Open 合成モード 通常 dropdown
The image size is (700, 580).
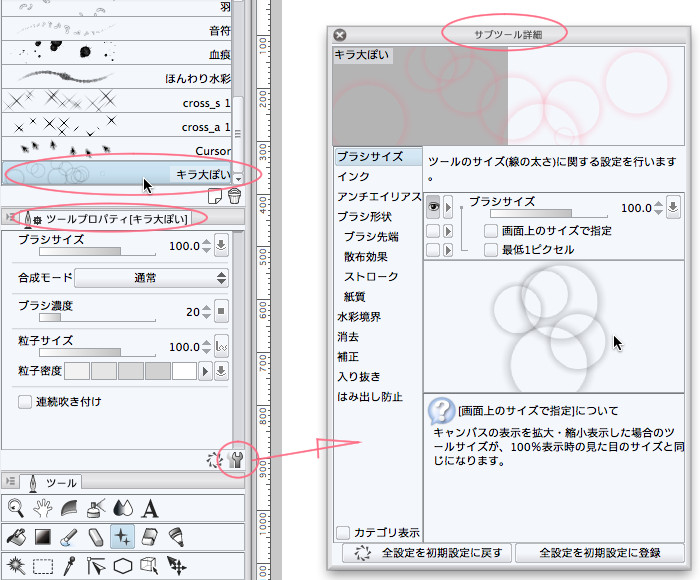pos(151,278)
